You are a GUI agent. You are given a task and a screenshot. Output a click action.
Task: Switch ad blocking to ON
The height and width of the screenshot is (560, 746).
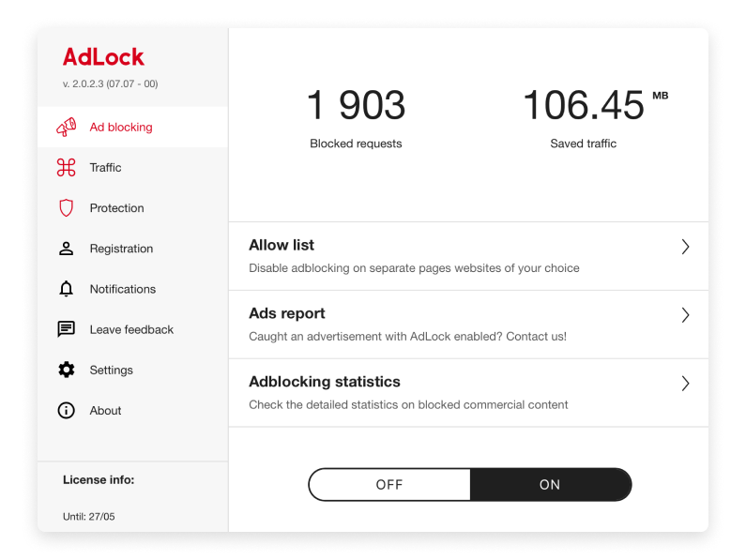(x=551, y=484)
